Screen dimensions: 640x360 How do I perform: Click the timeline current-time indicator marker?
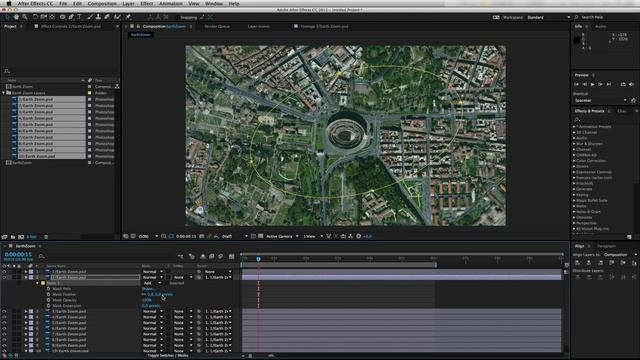point(258,259)
